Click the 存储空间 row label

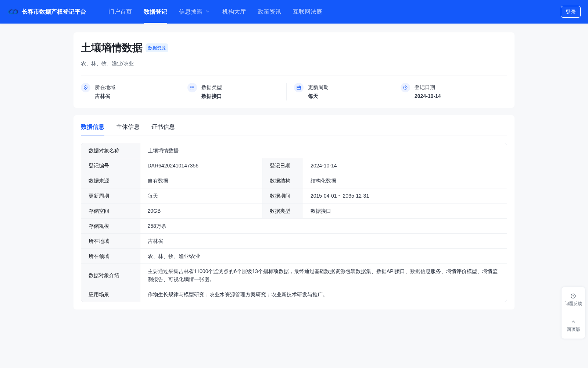99,211
